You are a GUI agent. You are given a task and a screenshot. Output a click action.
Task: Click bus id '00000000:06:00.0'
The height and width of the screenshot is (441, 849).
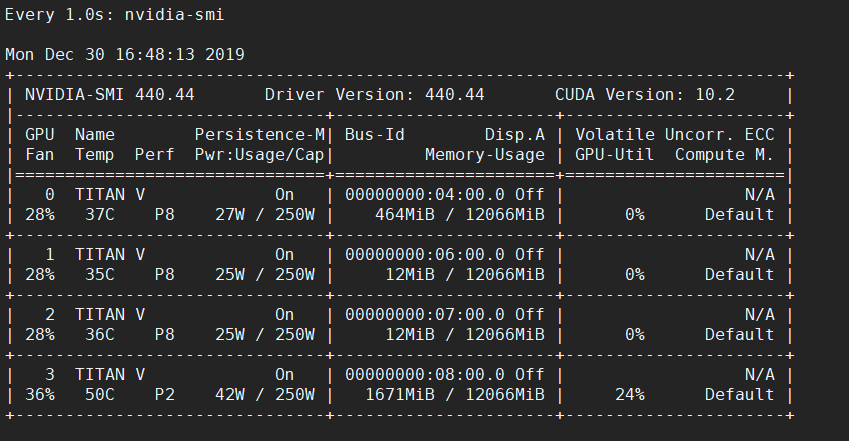[424, 255]
